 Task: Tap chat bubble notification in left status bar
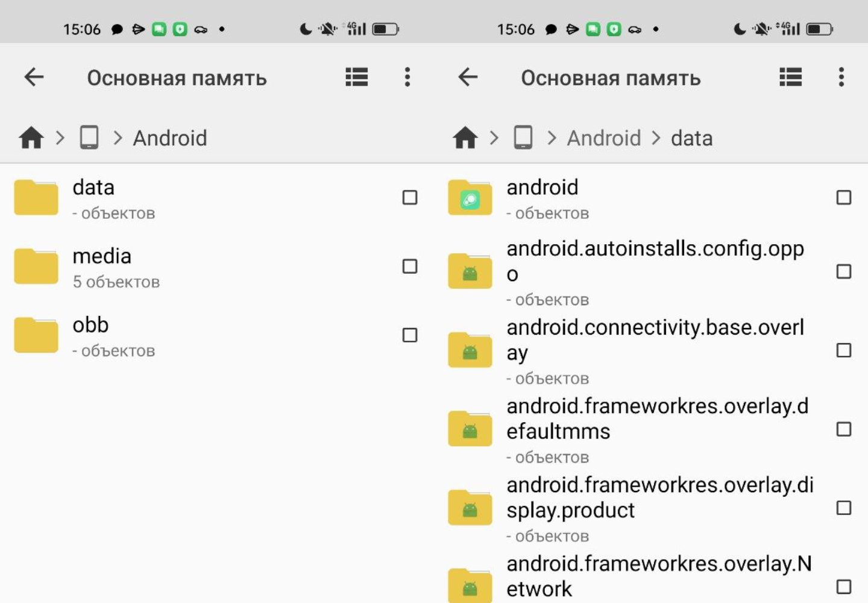117,29
